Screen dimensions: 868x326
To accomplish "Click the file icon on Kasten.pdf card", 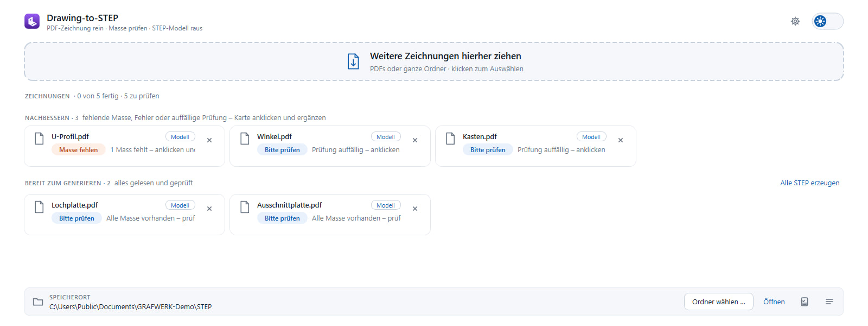I will (450, 139).
